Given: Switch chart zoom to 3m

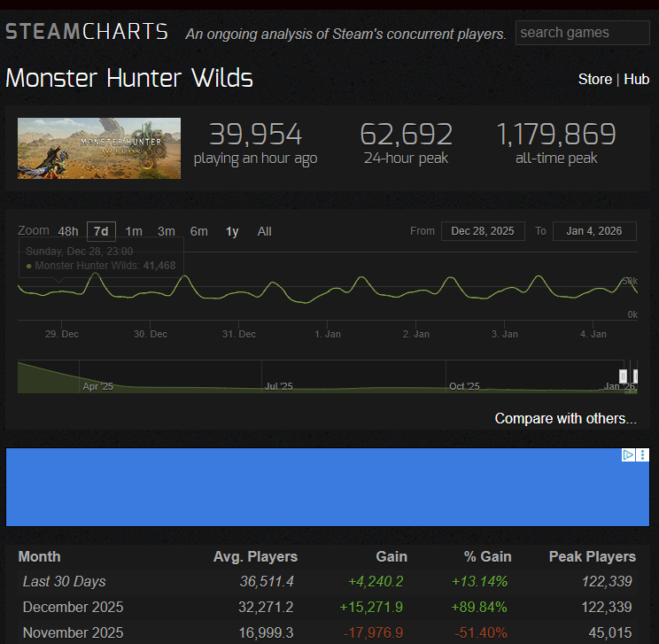Looking at the screenshot, I should point(166,231).
